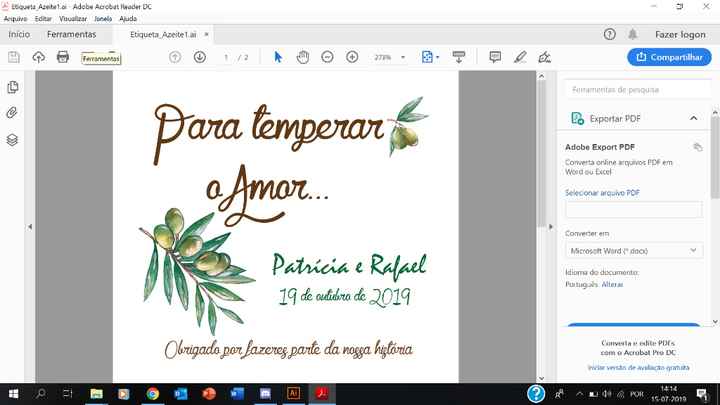Switch to the Início tab
720x405 pixels.
[19, 34]
